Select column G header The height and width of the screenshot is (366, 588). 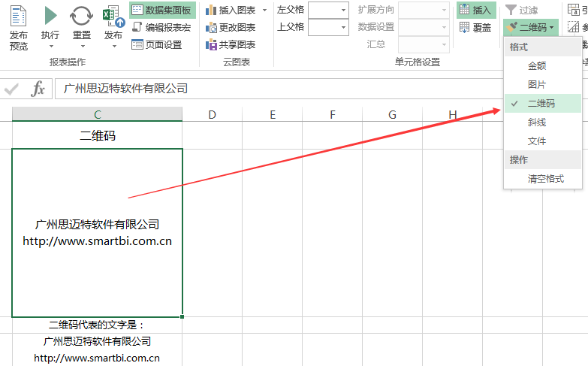click(x=392, y=114)
